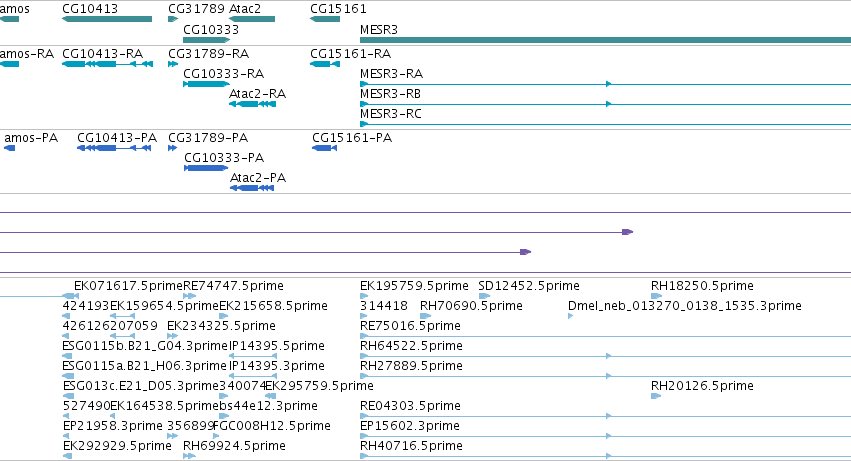Select the 207059 feature label

pyautogui.click(x=134, y=326)
